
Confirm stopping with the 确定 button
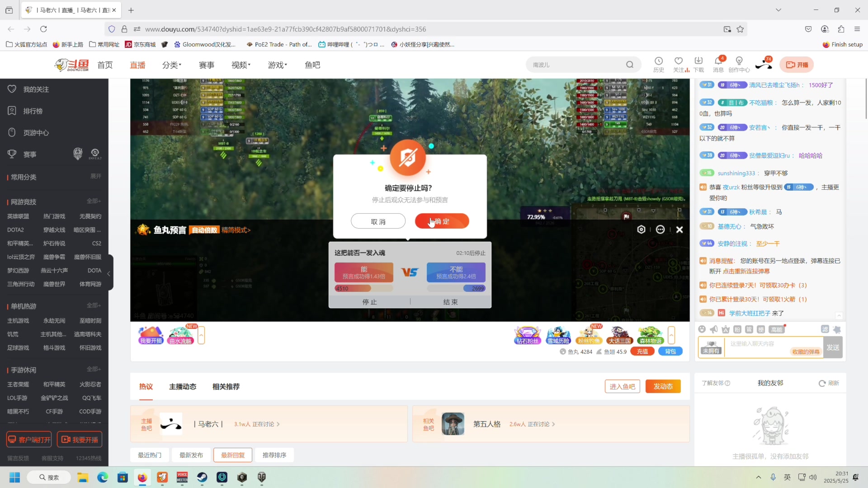coord(442,221)
